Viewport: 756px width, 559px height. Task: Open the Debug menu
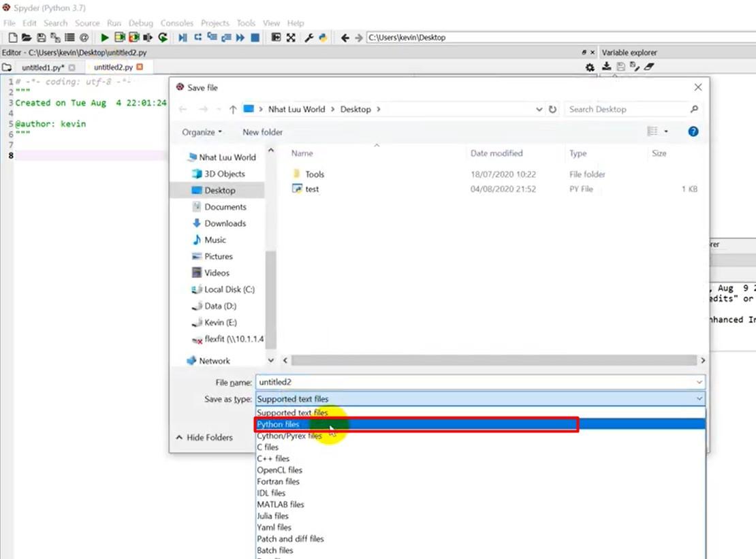(140, 23)
